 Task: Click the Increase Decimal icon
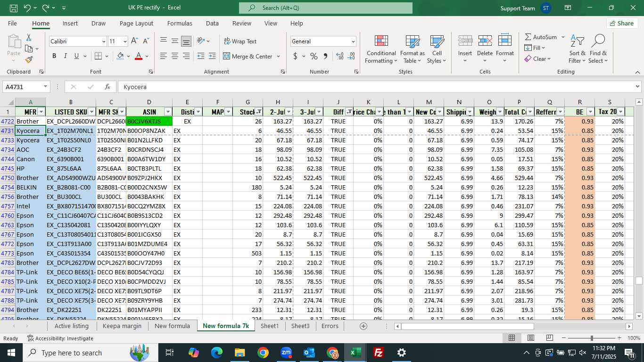(340, 56)
